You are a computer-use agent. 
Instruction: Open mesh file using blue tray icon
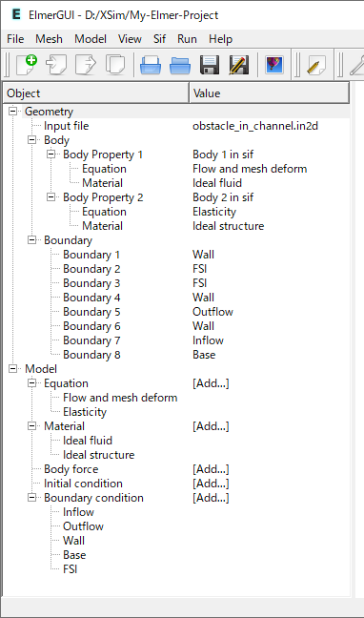pyautogui.click(x=151, y=65)
